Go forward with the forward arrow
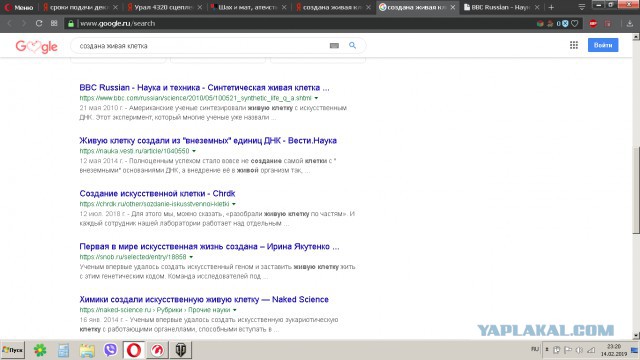This screenshot has width=640, height=360. click(x=24, y=24)
